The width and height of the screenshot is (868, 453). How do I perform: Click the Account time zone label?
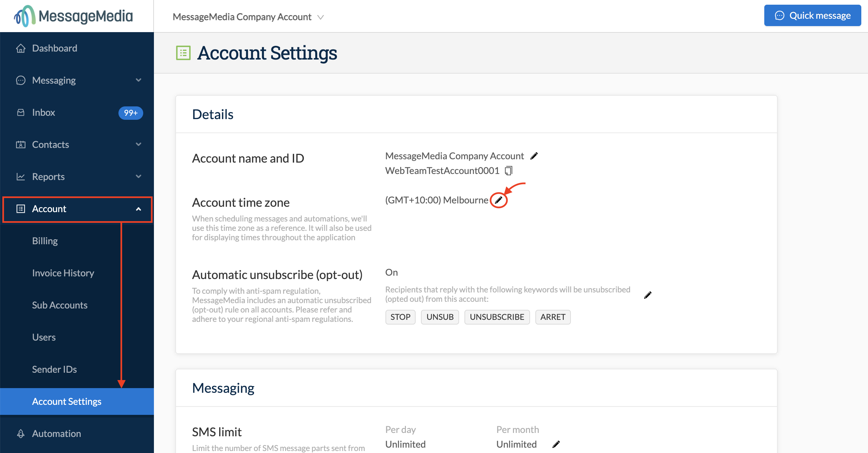point(241,202)
